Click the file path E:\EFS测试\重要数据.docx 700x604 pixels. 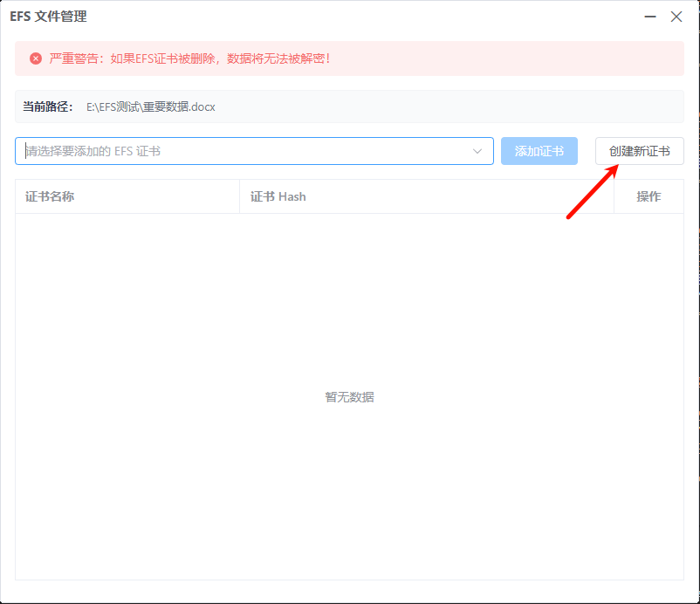tap(150, 106)
